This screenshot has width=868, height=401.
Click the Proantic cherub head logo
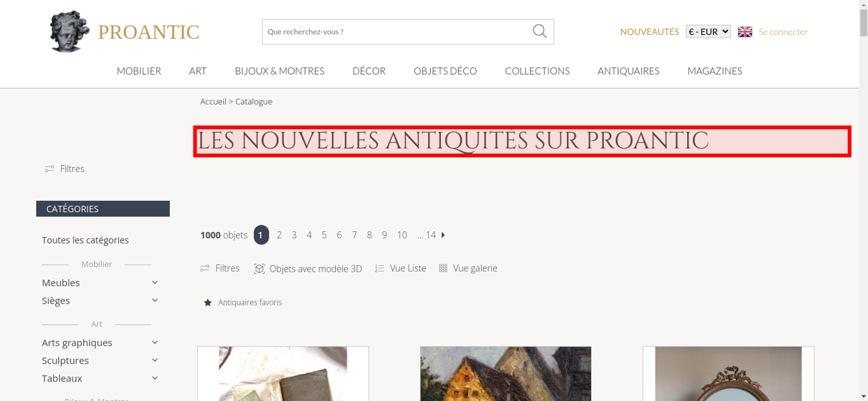point(69,31)
